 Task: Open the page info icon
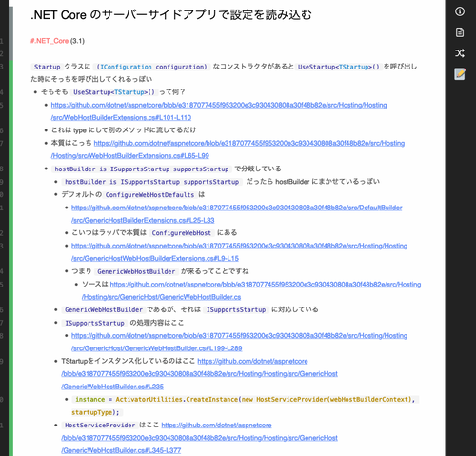460,11
